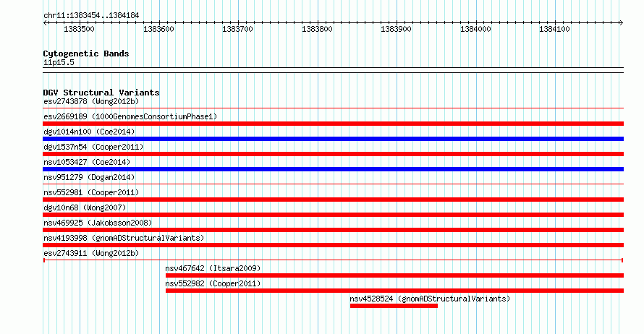Click the red bar under nsv4193998
This screenshot has width=644, height=334.
click(333, 245)
